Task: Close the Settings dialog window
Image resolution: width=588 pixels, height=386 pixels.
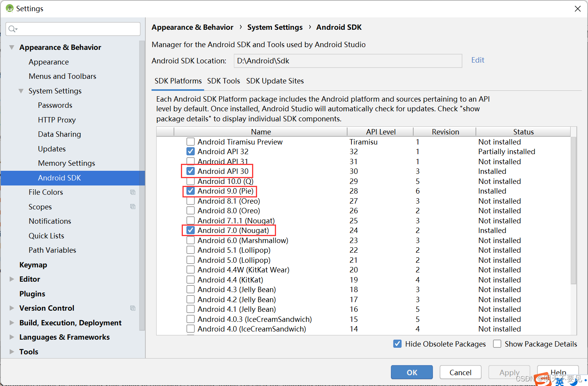Action: [578, 9]
